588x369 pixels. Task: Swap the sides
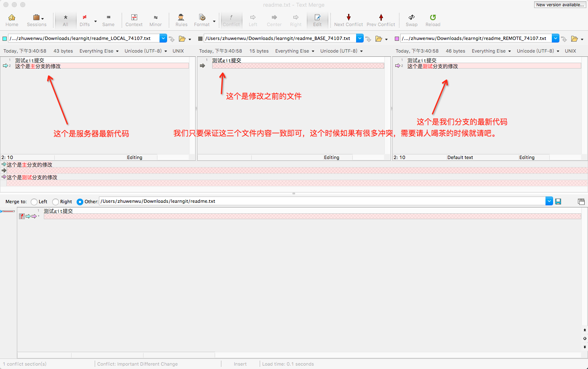(412, 20)
